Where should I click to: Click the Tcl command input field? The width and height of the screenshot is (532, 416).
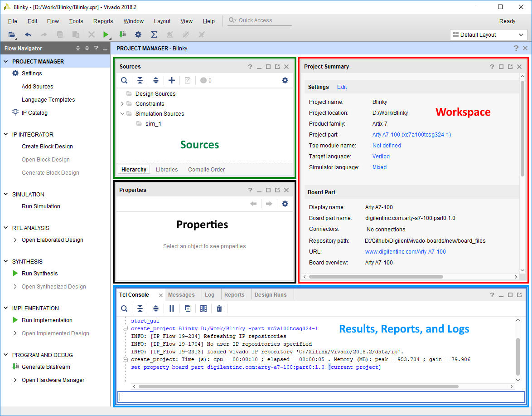click(x=320, y=397)
